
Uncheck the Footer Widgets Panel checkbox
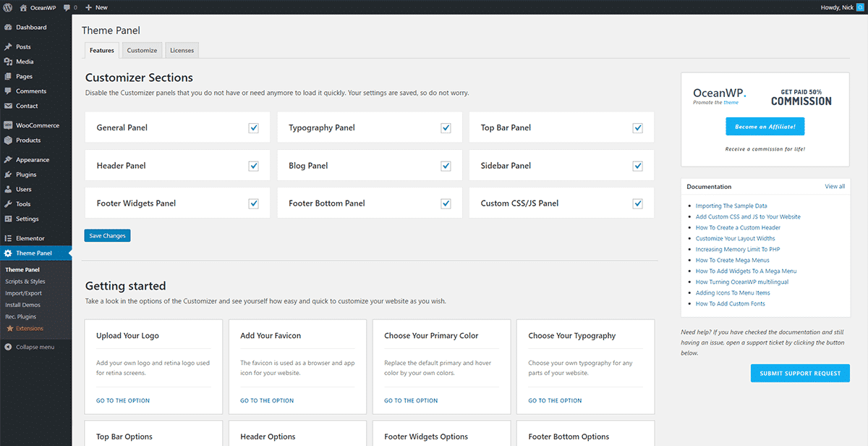click(x=254, y=203)
